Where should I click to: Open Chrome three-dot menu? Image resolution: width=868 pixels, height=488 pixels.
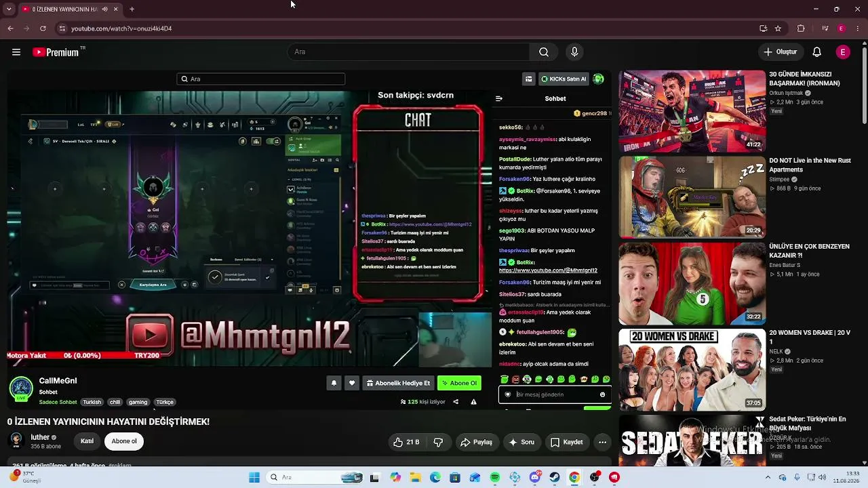click(858, 28)
